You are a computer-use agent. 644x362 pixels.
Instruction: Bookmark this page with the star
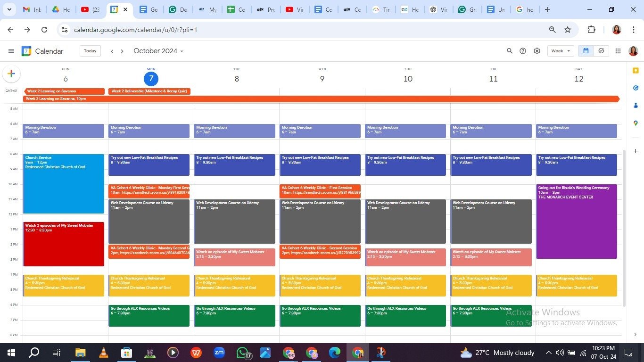568,30
